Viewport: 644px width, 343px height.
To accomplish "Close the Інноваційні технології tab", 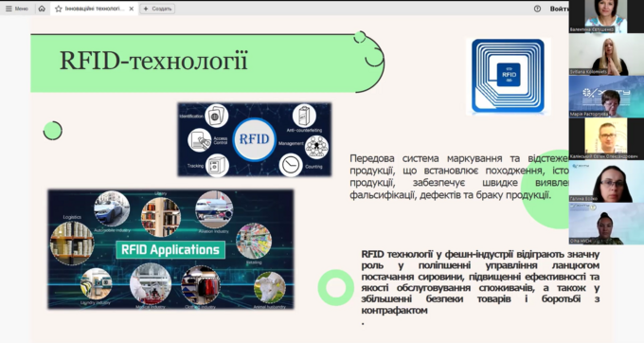I will pos(132,9).
